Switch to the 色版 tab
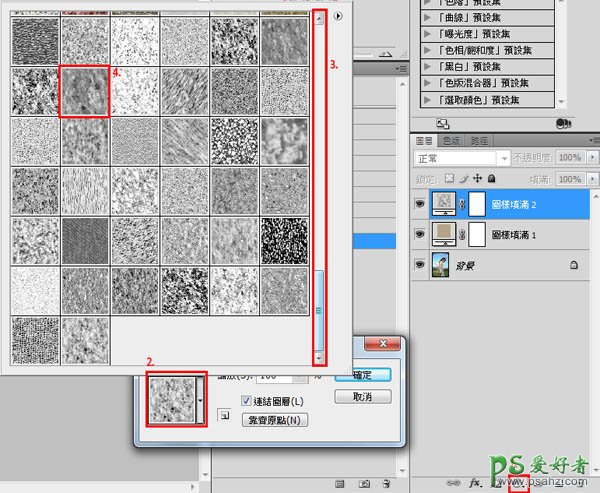 click(451, 141)
